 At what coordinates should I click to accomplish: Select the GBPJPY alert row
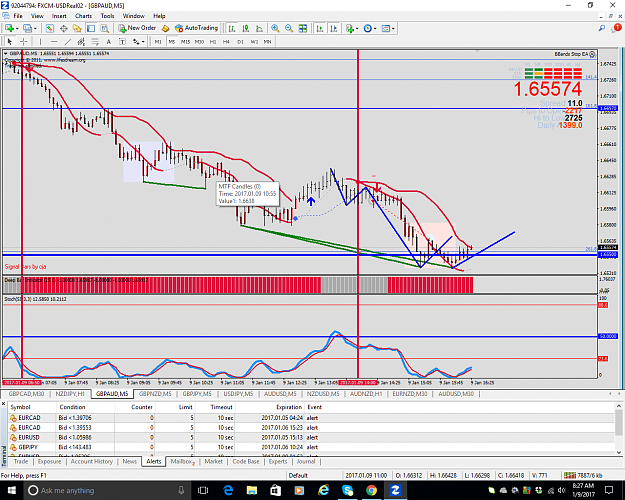(312, 447)
